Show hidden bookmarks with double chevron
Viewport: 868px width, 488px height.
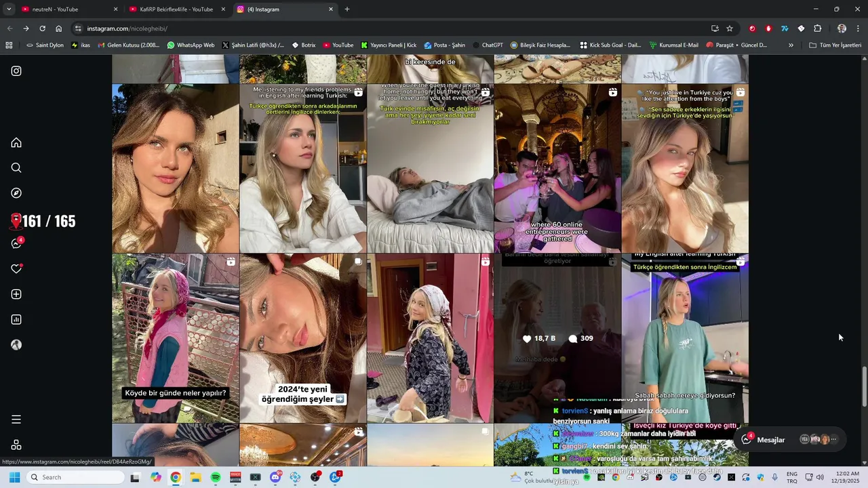point(791,45)
